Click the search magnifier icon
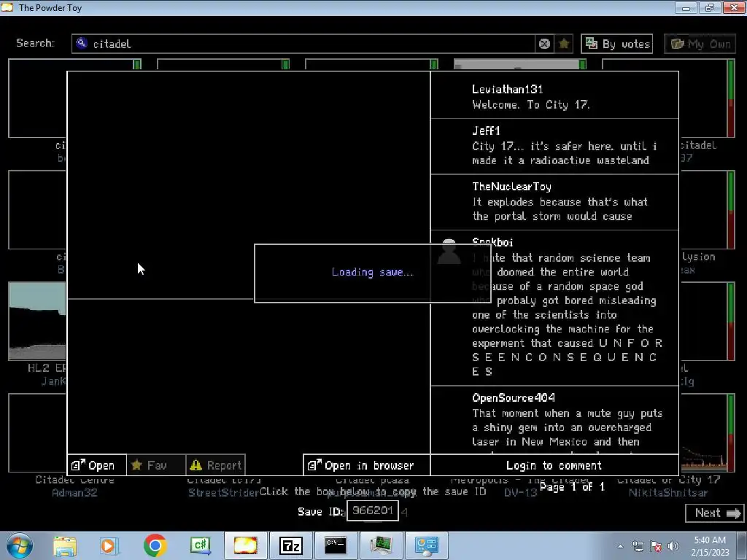This screenshot has height=560, width=747. [82, 43]
